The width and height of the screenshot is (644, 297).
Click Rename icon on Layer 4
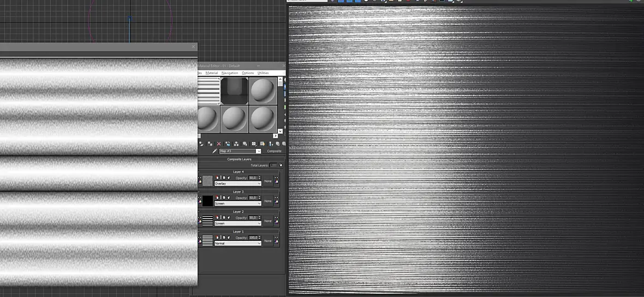point(224,178)
